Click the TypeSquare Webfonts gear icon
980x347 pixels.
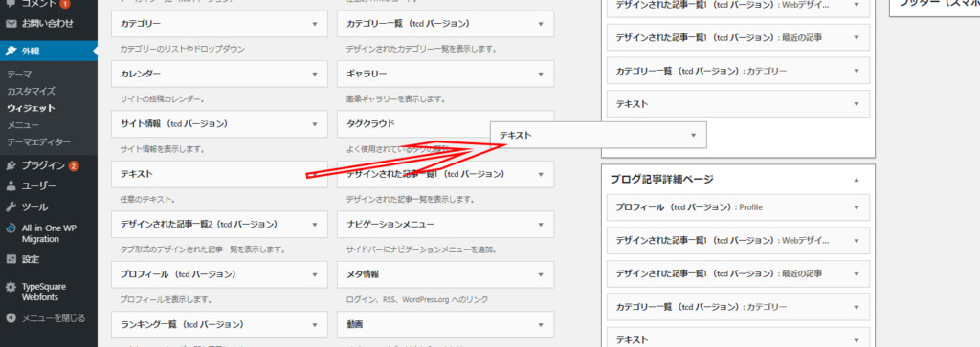pyautogui.click(x=11, y=287)
